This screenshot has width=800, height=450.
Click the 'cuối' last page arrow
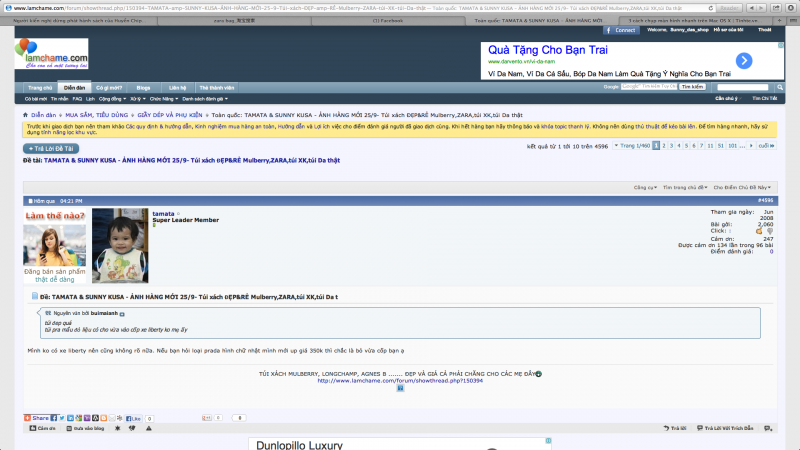coord(766,146)
